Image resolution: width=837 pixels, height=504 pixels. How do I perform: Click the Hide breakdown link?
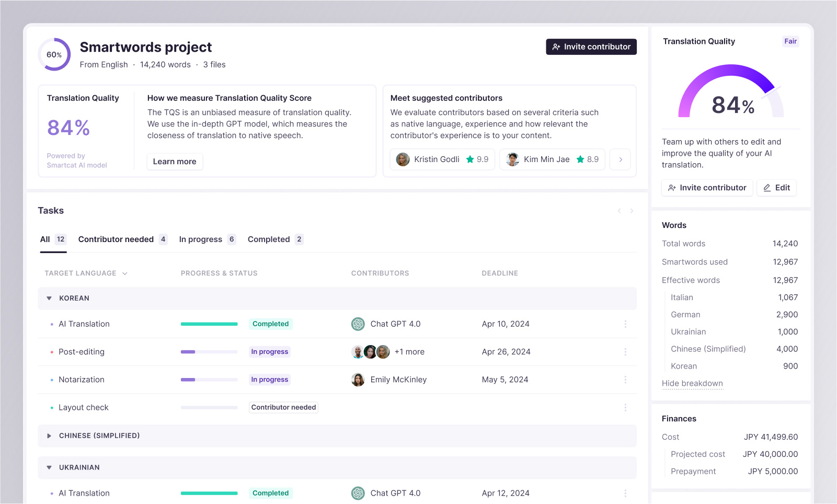tap(692, 383)
